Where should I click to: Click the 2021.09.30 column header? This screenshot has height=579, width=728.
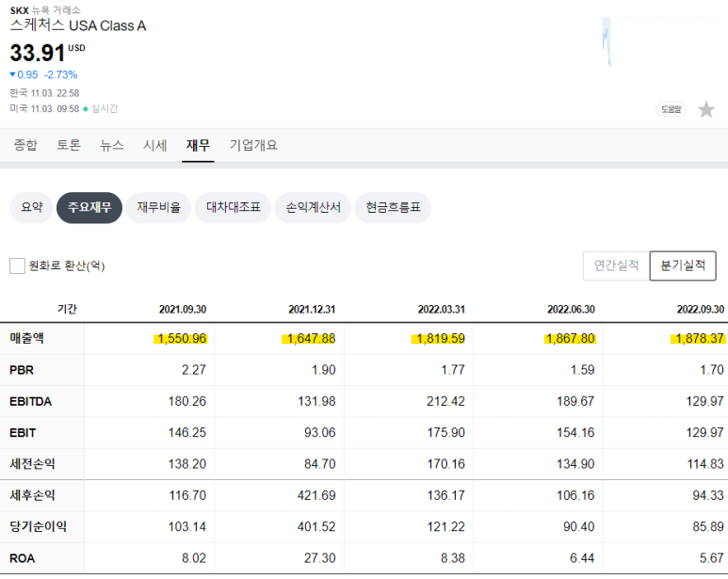183,310
